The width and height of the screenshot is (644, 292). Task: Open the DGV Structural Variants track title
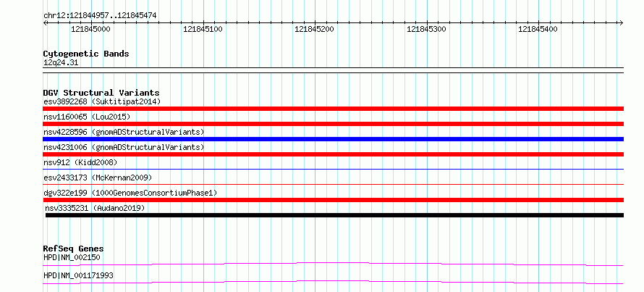pyautogui.click(x=101, y=93)
